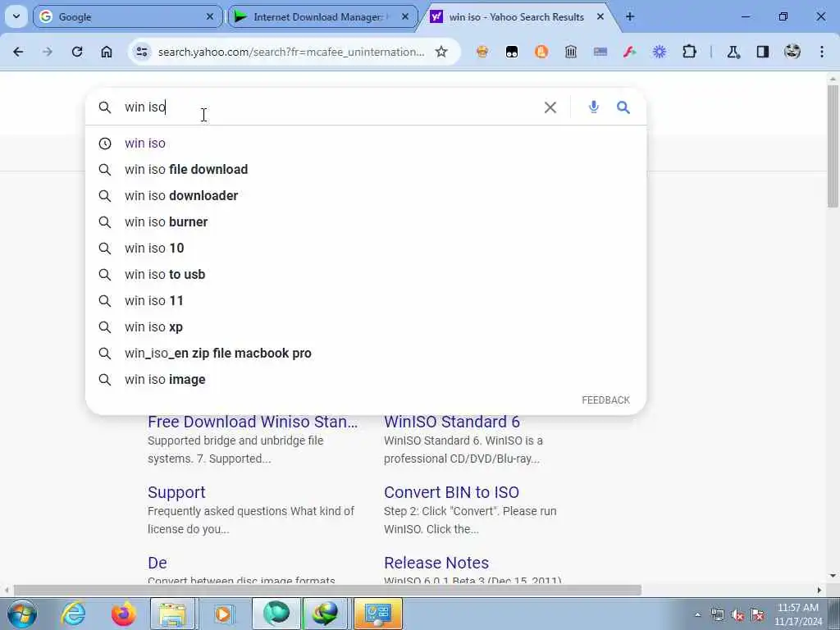Click the first orange face extension icon
The width and height of the screenshot is (840, 630).
pos(482,52)
